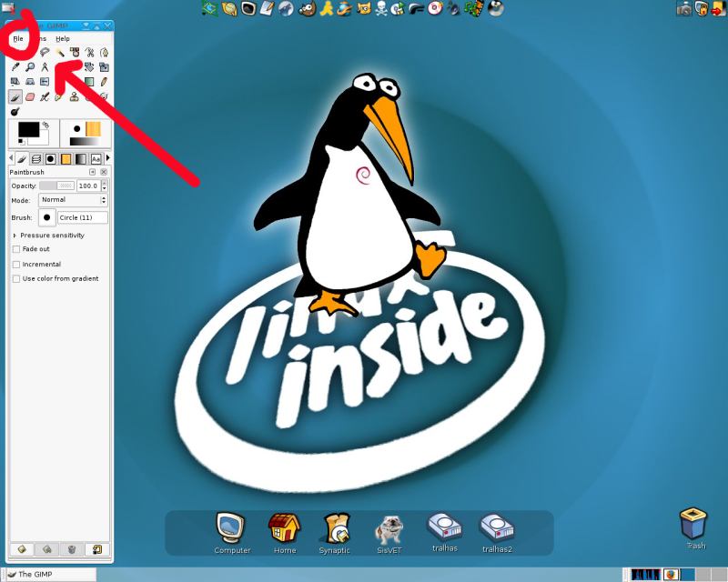Image resolution: width=728 pixels, height=582 pixels.
Task: Select the pink Eraser tool
Action: click(x=30, y=96)
